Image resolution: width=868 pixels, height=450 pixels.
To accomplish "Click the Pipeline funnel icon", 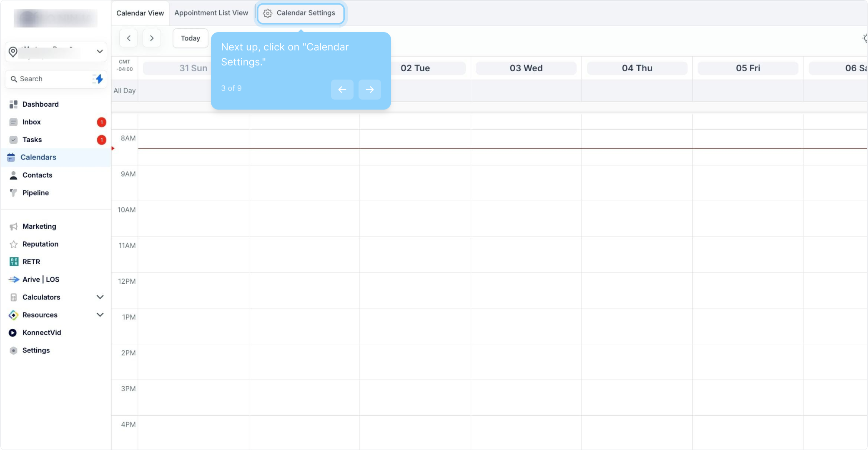I will tap(13, 192).
